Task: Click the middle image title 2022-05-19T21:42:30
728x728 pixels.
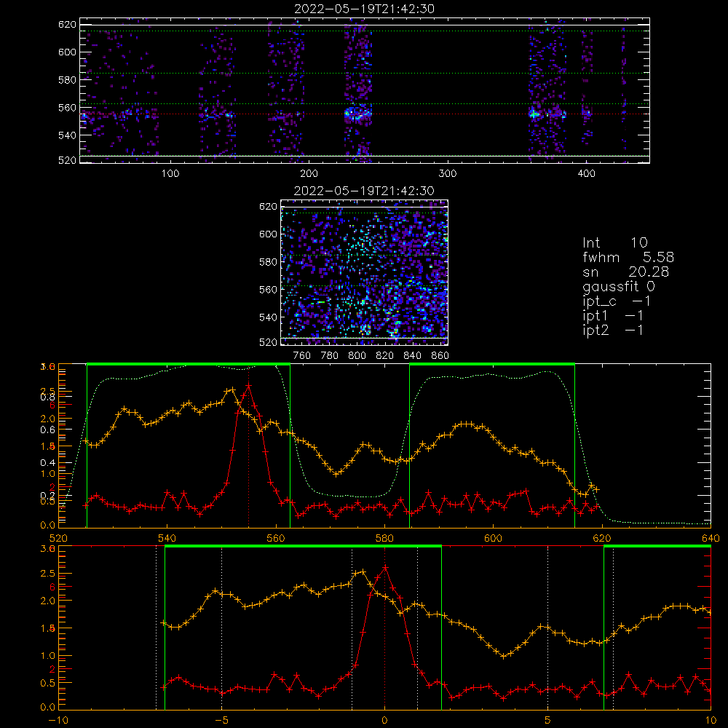Action: [364, 191]
